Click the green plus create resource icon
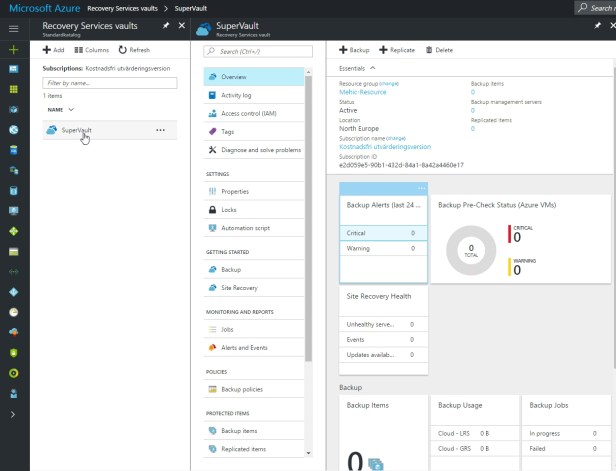 click(x=14, y=49)
